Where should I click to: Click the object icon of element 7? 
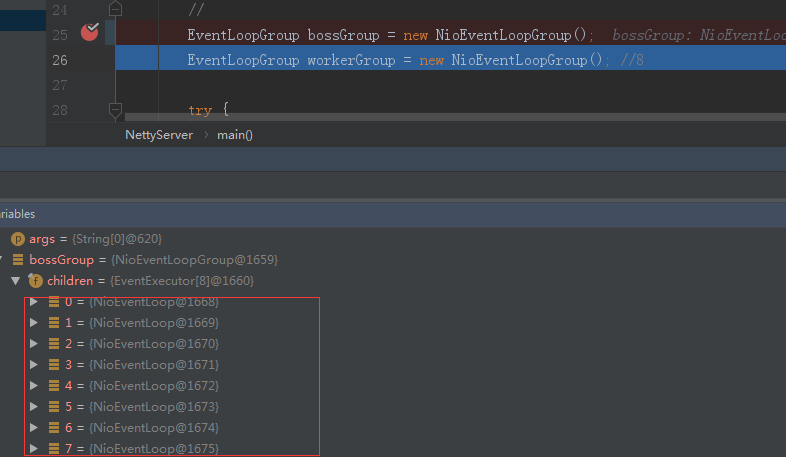pyautogui.click(x=54, y=448)
